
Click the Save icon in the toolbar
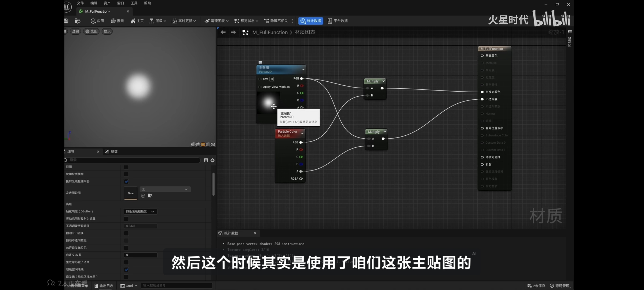point(66,21)
